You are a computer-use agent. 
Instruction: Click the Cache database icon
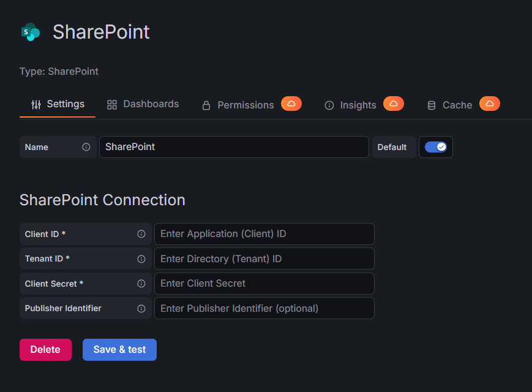click(431, 105)
